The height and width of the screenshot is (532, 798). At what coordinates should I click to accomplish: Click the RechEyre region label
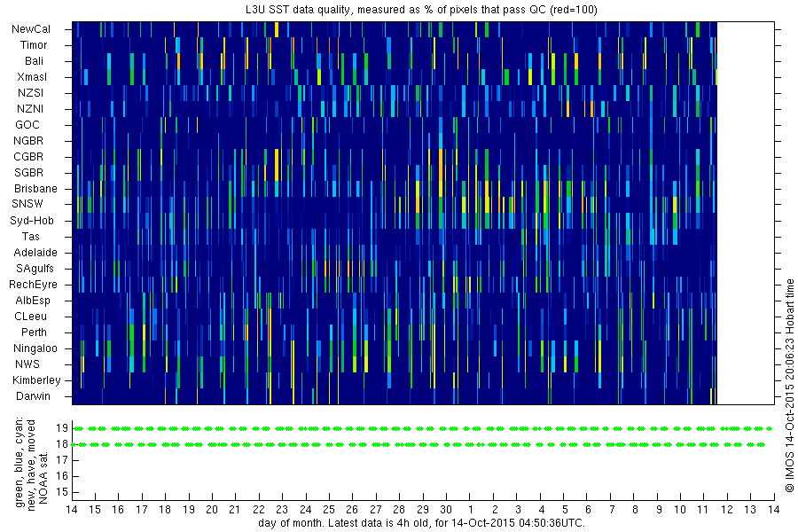coord(33,285)
